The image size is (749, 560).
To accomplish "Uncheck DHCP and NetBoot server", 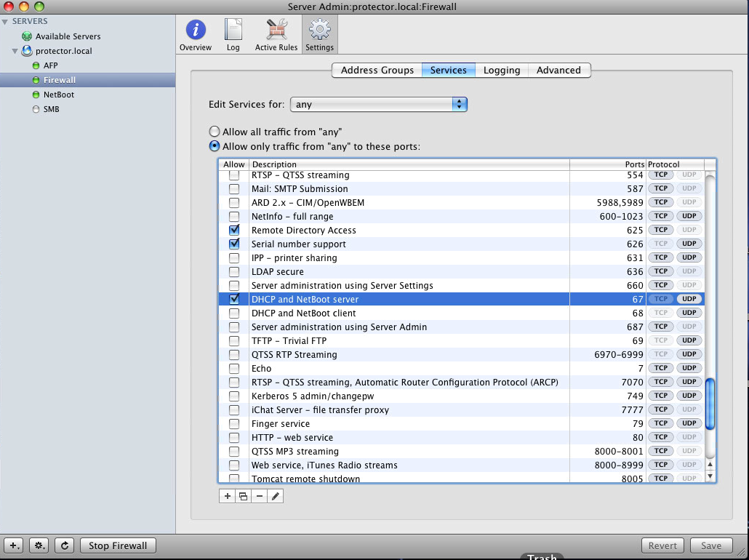I will click(x=234, y=299).
